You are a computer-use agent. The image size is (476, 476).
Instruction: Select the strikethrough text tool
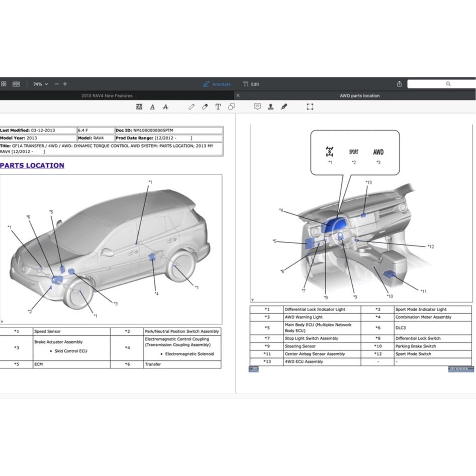165,107
